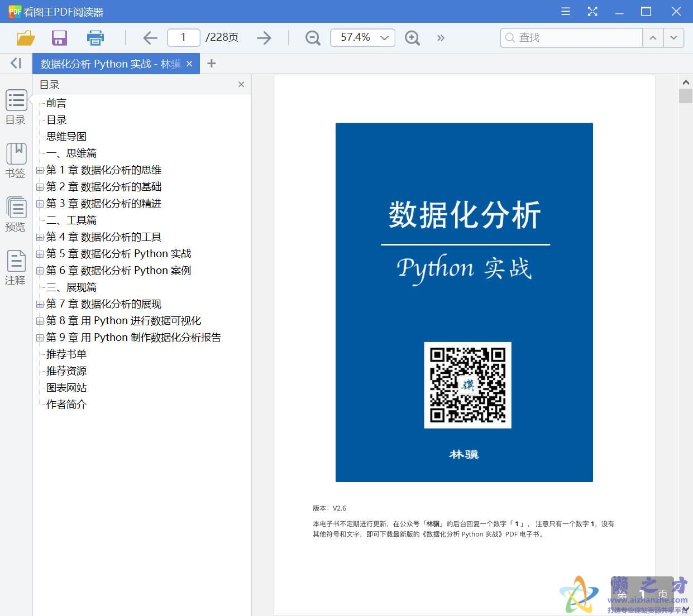Open the 目录 catalog panel icon

tap(16, 106)
